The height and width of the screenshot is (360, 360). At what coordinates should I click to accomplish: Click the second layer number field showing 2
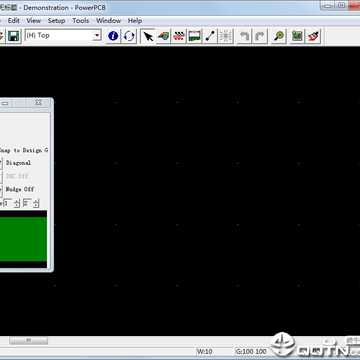click(27, 203)
